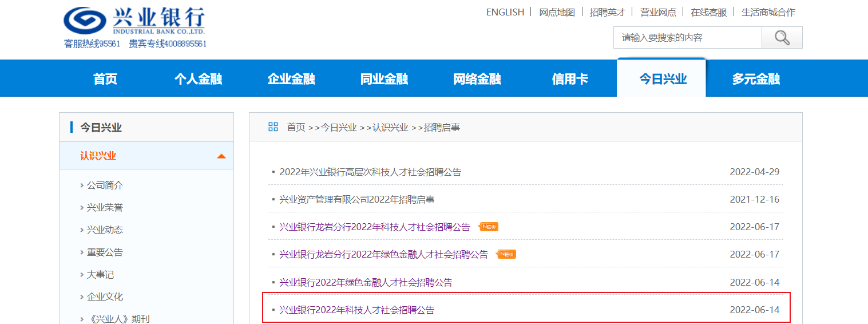Screen dimensions: 868x324
Task: Click 认识兴业 in the breadcrumb
Action: click(x=390, y=127)
